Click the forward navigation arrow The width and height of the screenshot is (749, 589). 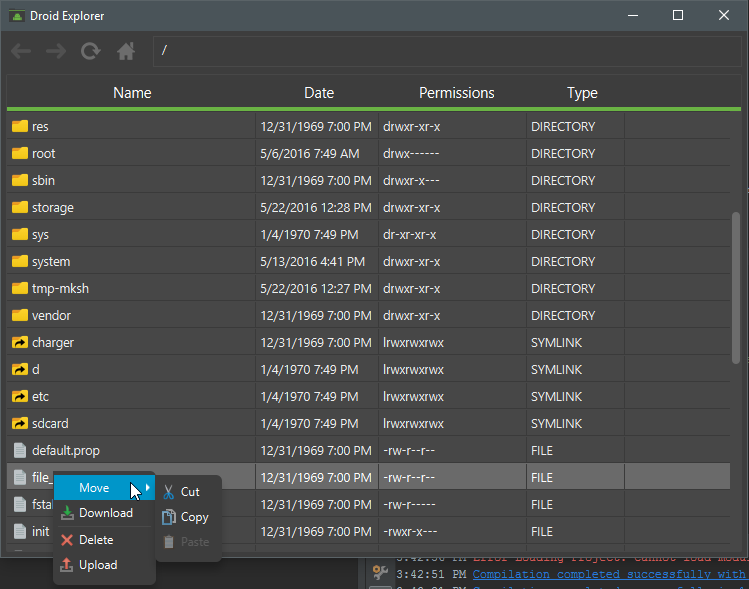[x=56, y=51]
